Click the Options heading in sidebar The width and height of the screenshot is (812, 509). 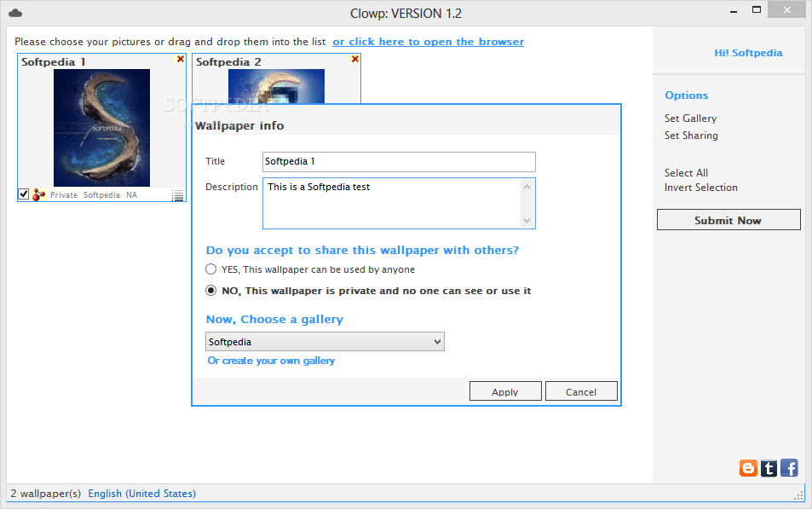686,95
